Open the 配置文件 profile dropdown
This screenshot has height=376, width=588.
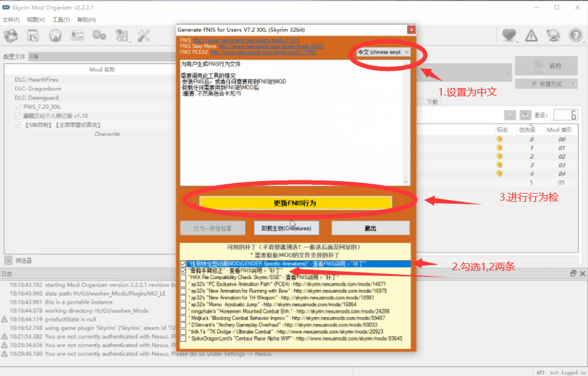coord(103,56)
